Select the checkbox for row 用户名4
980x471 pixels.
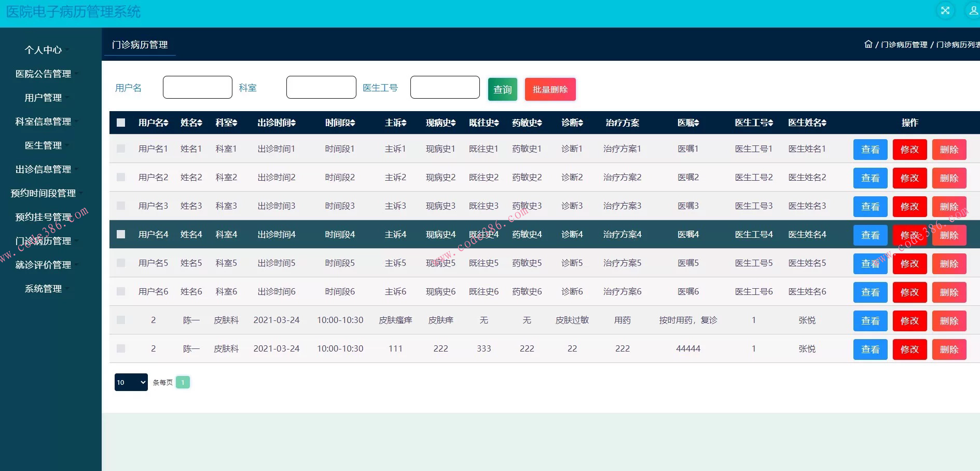tap(121, 234)
